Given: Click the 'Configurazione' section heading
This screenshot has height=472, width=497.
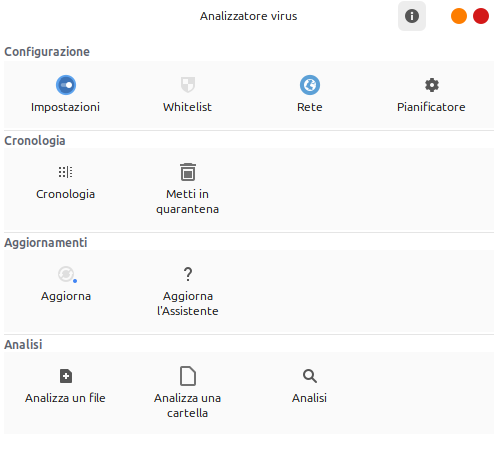Looking at the screenshot, I should 47,52.
